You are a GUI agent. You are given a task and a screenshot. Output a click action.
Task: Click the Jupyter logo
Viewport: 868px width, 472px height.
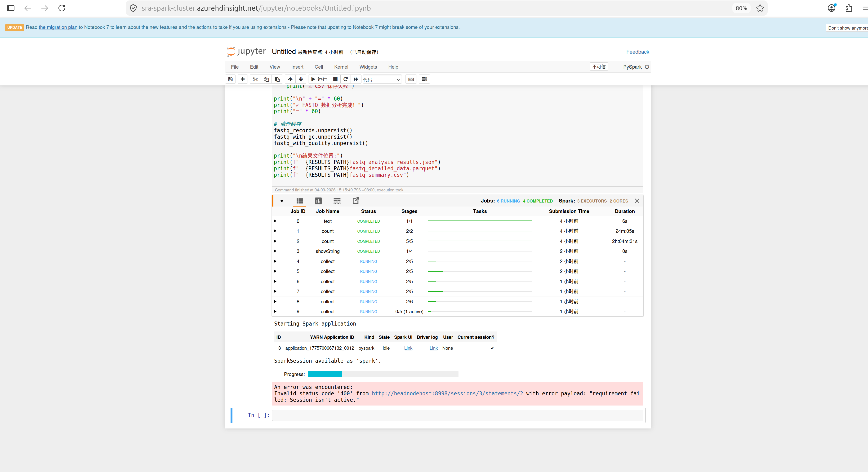coord(246,51)
